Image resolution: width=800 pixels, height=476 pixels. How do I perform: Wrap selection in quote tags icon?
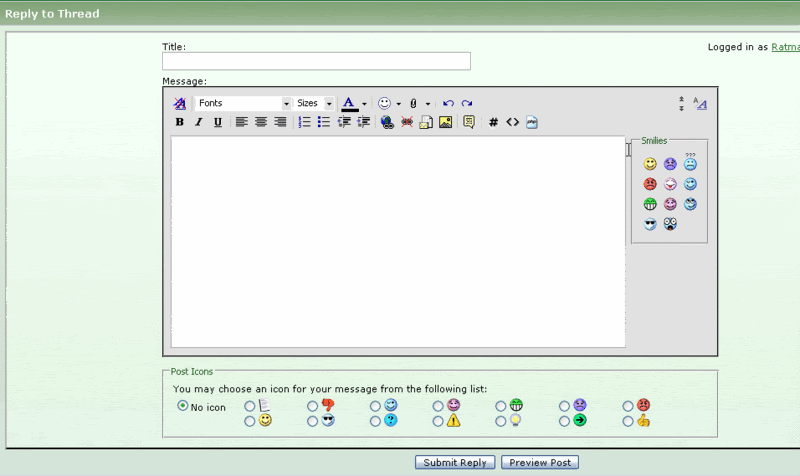click(x=469, y=122)
